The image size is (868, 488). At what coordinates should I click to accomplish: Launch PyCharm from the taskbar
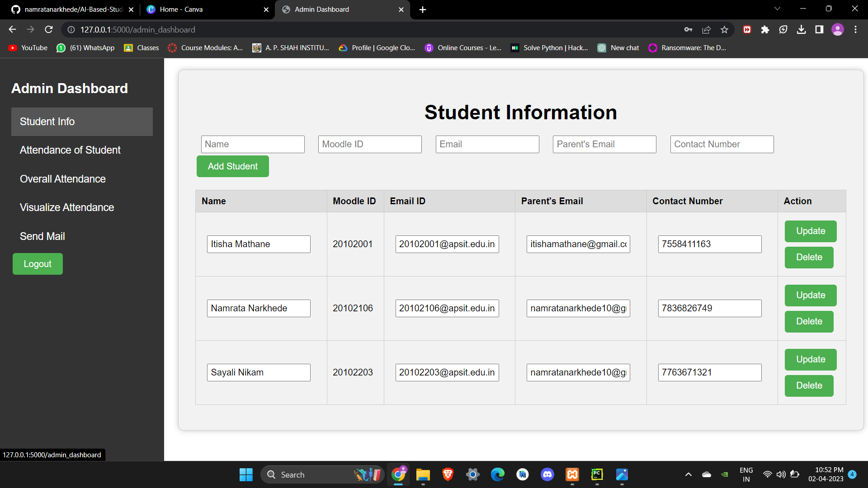(x=597, y=474)
